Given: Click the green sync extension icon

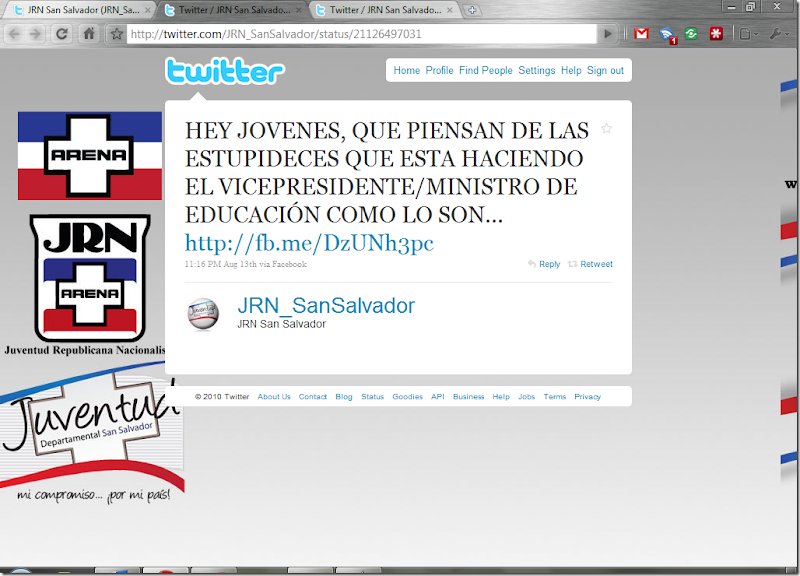Looking at the screenshot, I should click(691, 34).
